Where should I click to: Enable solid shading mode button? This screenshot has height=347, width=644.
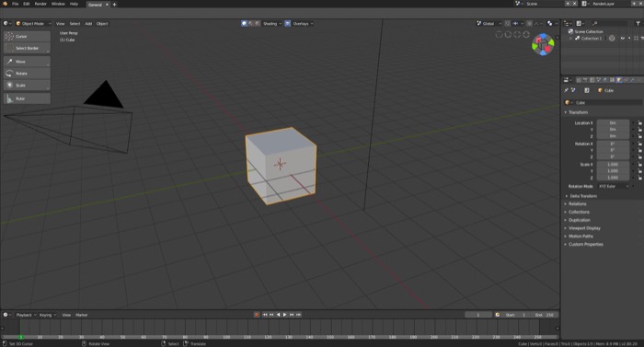click(245, 23)
